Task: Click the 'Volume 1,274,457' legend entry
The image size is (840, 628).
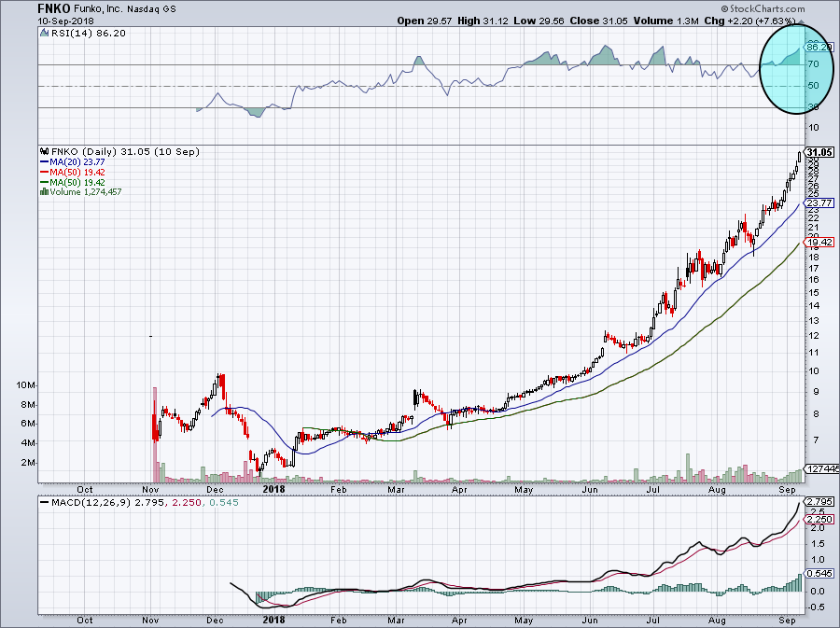Action: click(x=86, y=192)
